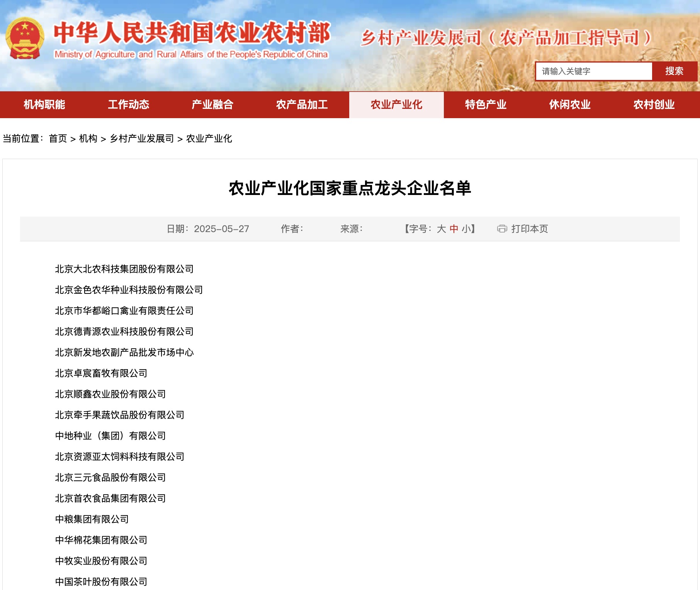This screenshot has height=590, width=700.
Task: Click the 搜索 search button
Action: pos(674,71)
